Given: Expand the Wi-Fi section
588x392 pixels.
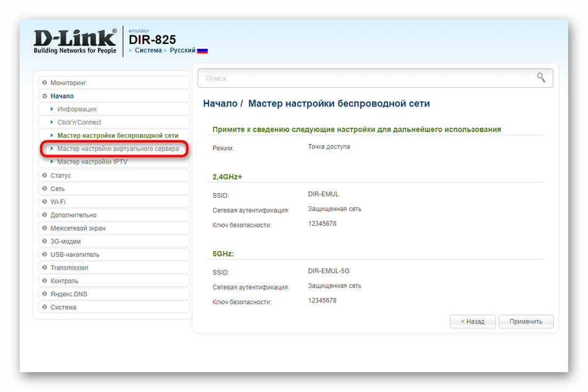Looking at the screenshot, I should pyautogui.click(x=58, y=202).
